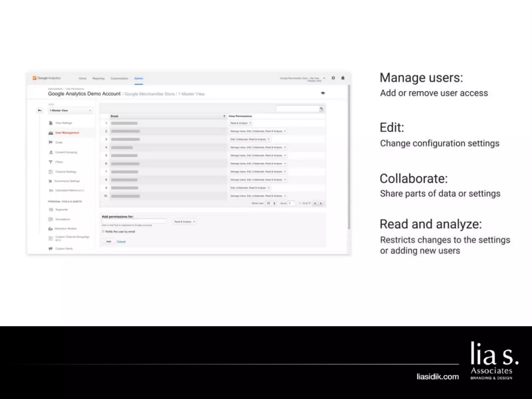Image resolution: width=532 pixels, height=399 pixels.
Task: Click the Cancel link
Action: (121, 242)
